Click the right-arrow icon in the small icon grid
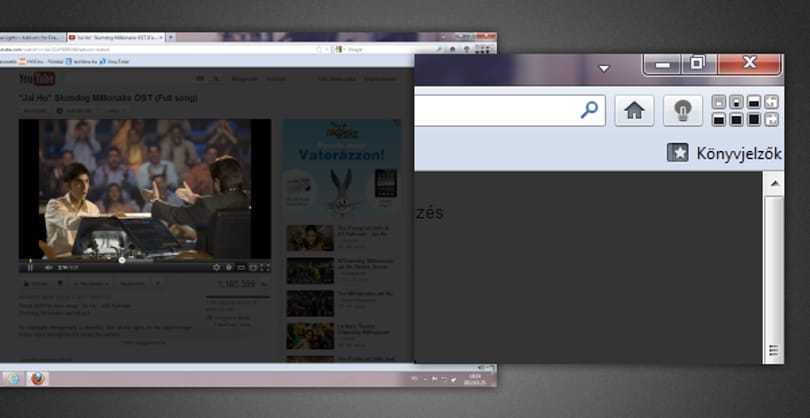The height and width of the screenshot is (418, 810). tap(771, 119)
